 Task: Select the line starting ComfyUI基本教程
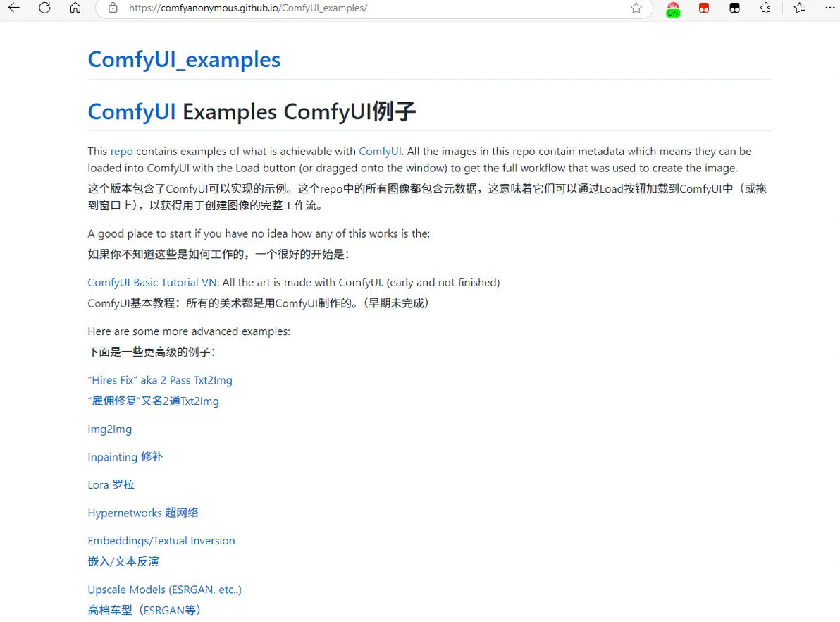pyautogui.click(x=258, y=303)
